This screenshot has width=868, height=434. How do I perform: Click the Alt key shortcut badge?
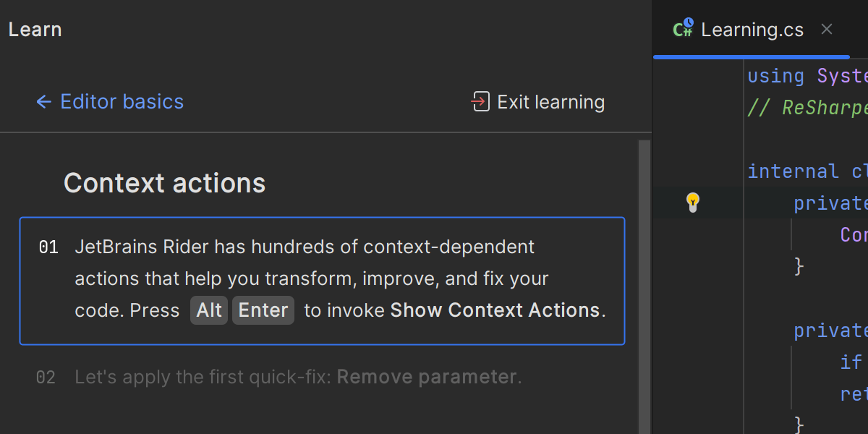209,310
